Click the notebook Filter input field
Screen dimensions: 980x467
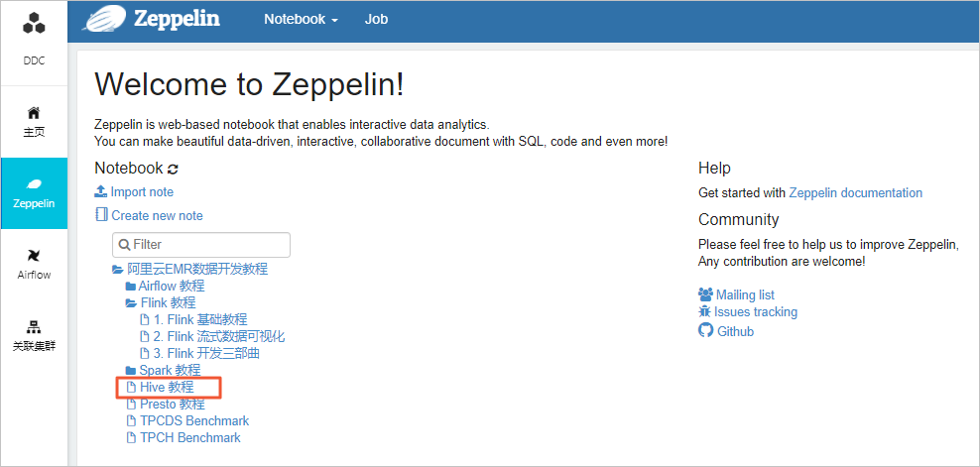pos(201,245)
